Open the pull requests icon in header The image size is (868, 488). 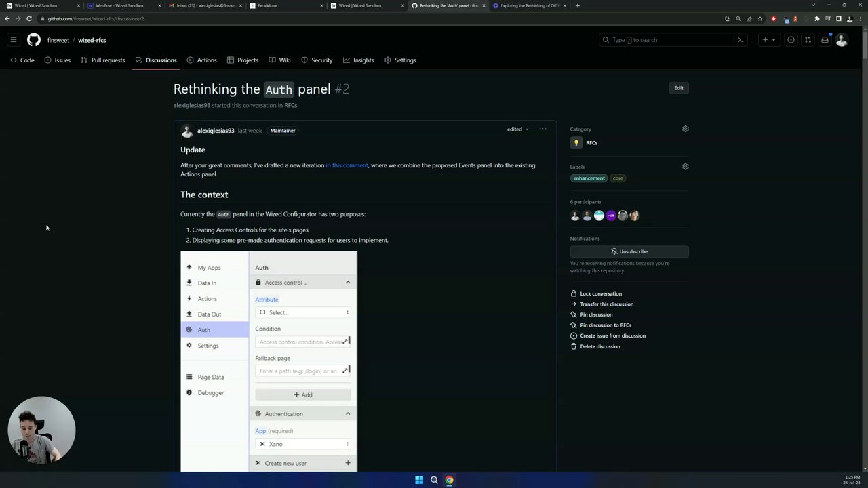[808, 40]
